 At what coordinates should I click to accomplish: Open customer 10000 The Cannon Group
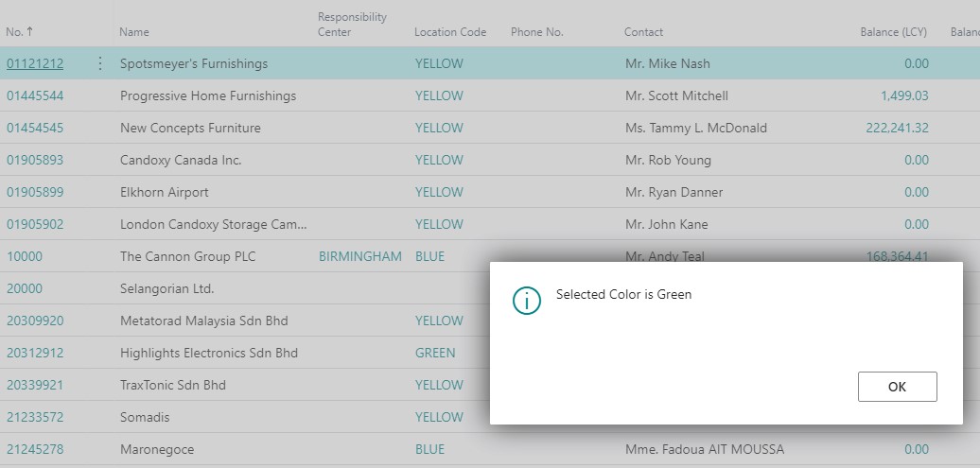tap(25, 257)
